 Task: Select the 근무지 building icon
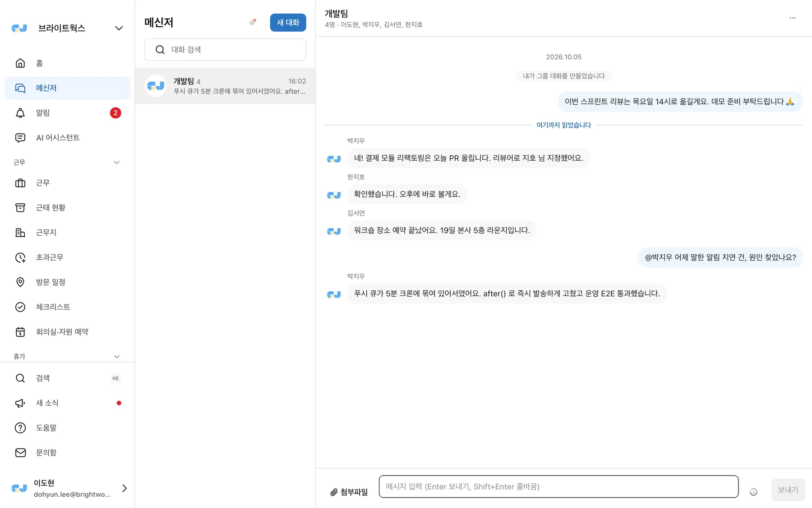pyautogui.click(x=20, y=233)
